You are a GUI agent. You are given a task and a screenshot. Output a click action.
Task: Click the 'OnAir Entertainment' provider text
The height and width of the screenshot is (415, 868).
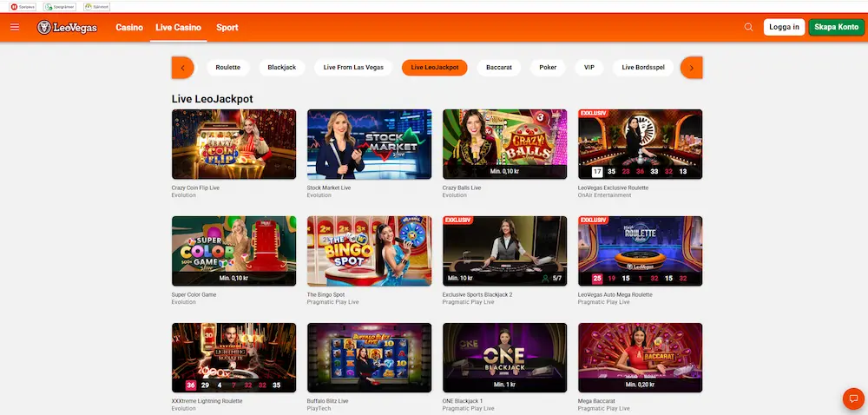click(x=604, y=195)
